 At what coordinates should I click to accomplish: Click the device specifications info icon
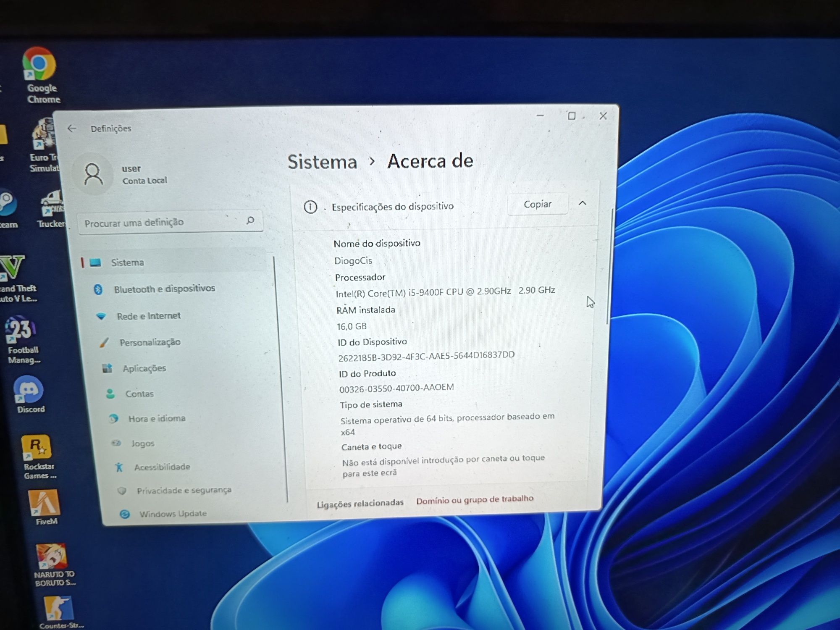(x=310, y=207)
